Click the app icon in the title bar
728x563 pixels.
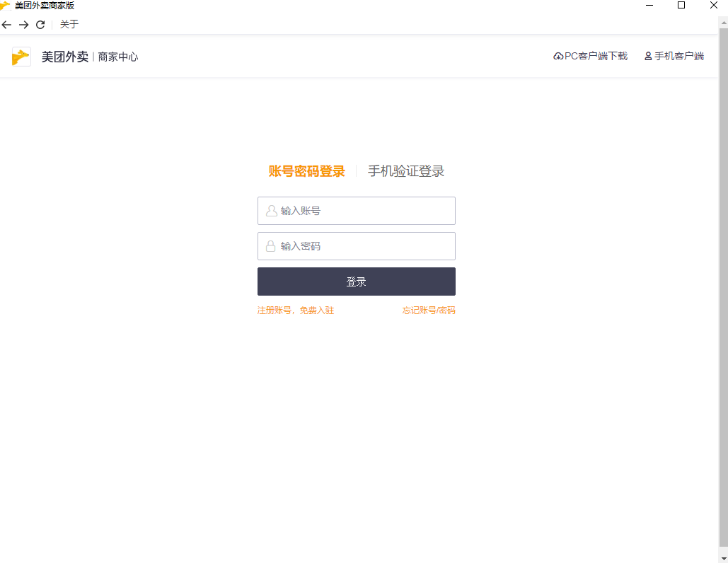pos(5,6)
